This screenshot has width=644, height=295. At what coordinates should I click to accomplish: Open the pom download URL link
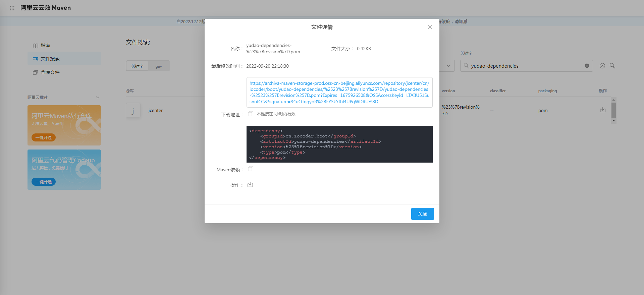pyautogui.click(x=339, y=93)
